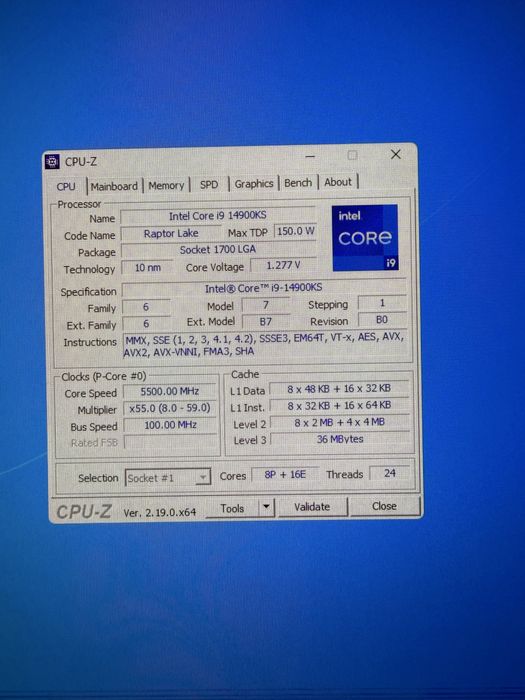Click the Level 3 value 36 MBytes
The width and height of the screenshot is (525, 700).
[x=340, y=439]
